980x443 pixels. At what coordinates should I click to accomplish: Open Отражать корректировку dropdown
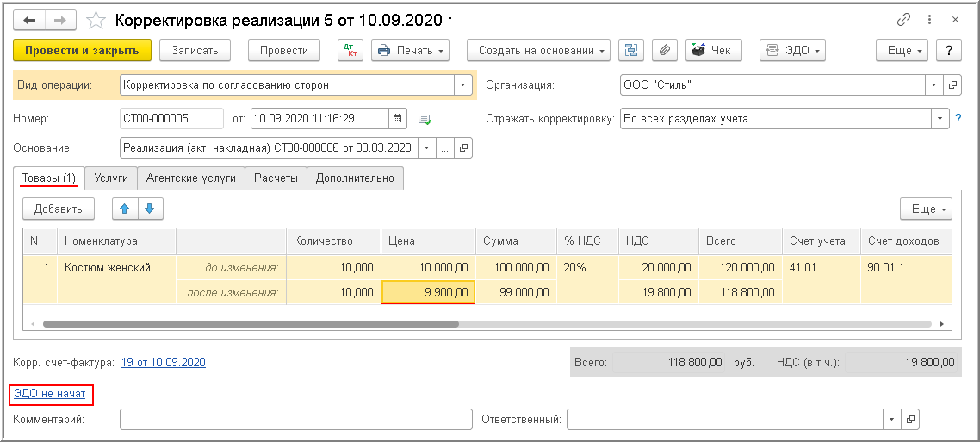click(940, 119)
